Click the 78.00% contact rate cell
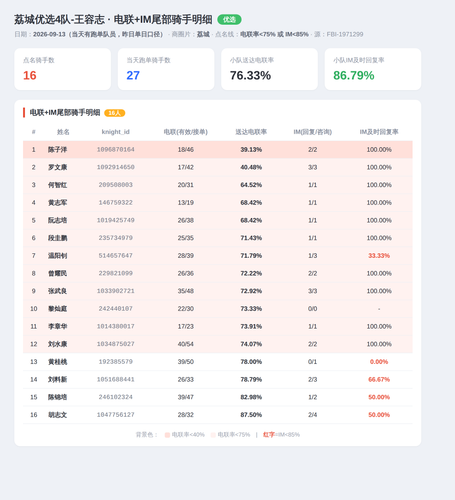This screenshot has height=500, width=455. coord(251,362)
